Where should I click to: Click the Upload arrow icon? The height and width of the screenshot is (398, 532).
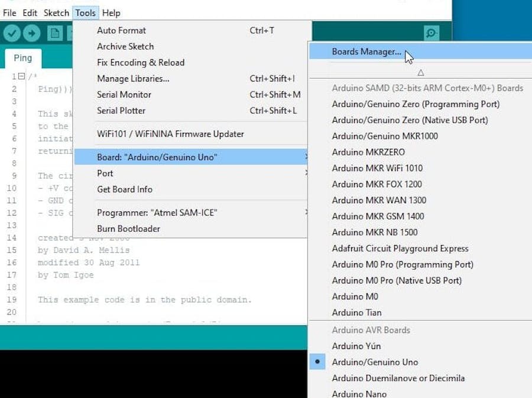pyautogui.click(x=31, y=33)
